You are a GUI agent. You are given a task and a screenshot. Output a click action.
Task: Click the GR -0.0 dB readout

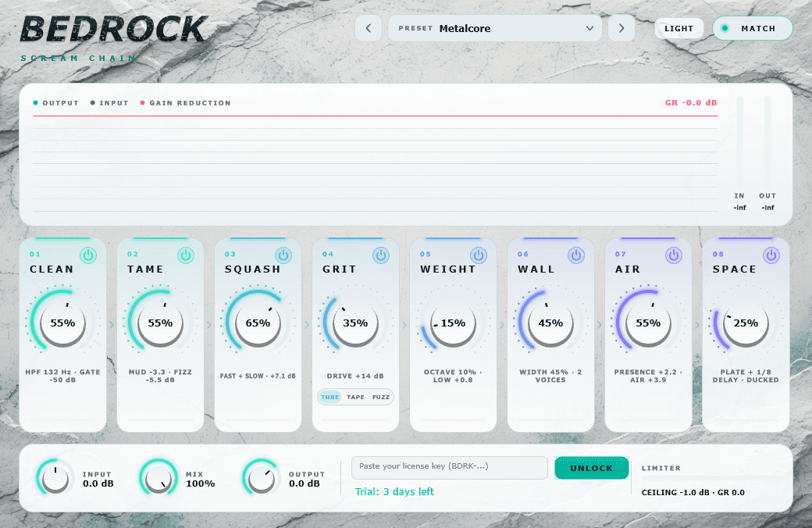click(691, 102)
